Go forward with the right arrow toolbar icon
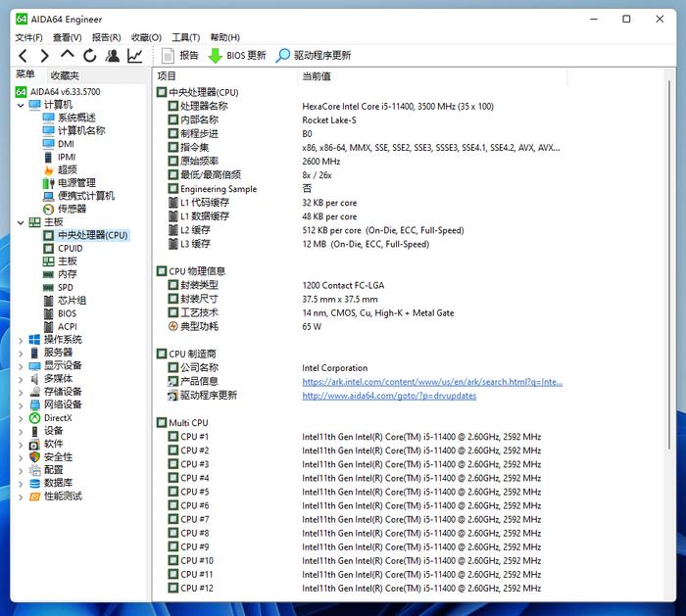Screen dimensions: 686x616 pos(45,56)
